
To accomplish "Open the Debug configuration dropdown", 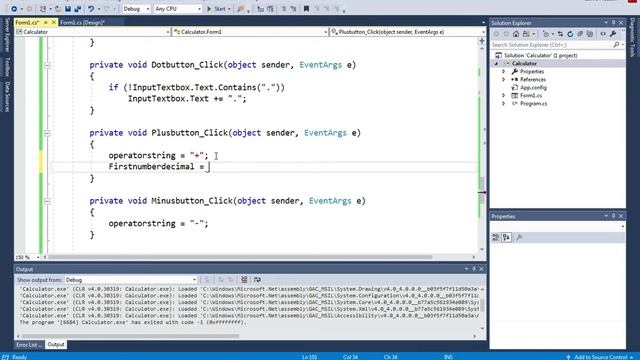I will click(x=136, y=9).
